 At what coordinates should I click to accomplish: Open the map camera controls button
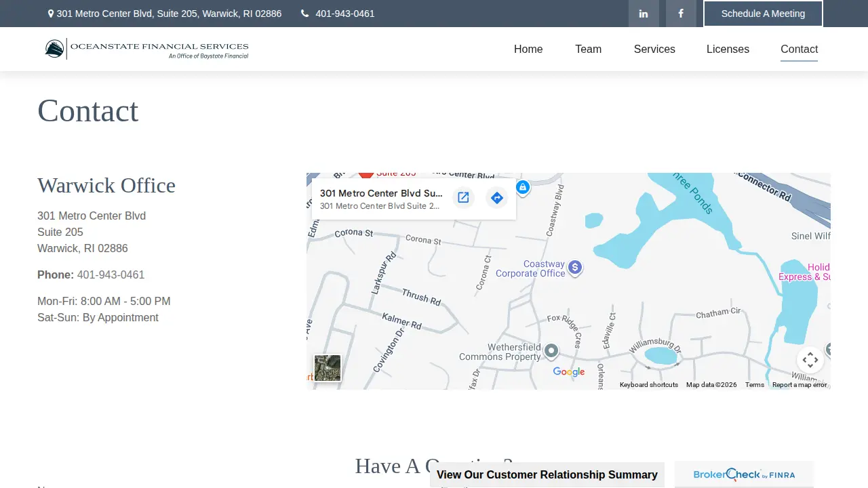[810, 360]
